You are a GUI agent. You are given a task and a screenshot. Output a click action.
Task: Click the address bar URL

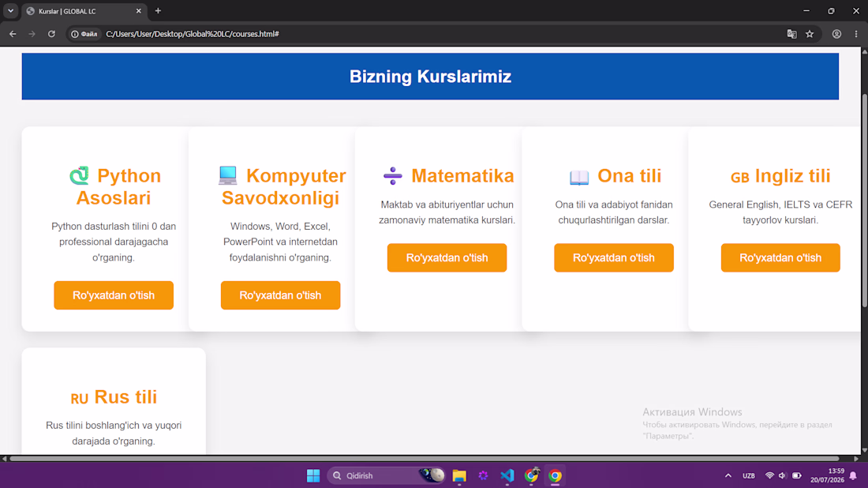pyautogui.click(x=192, y=34)
